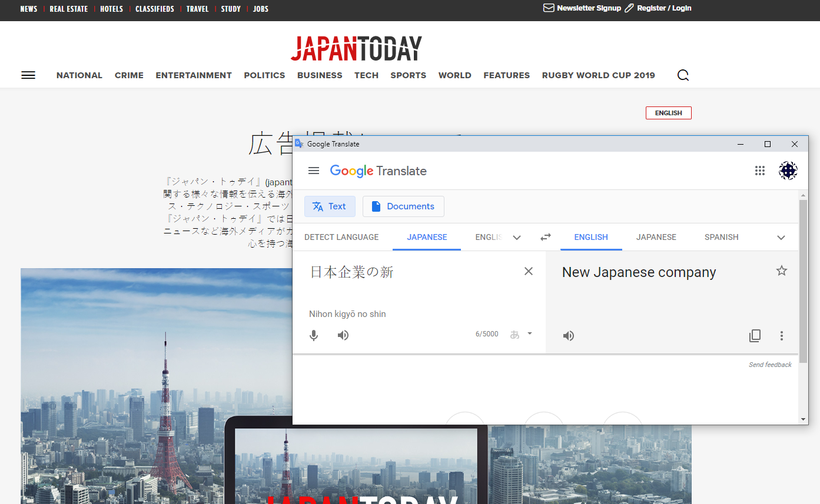Click the ENGLISH language button on page
The height and width of the screenshot is (504, 820).
(668, 113)
